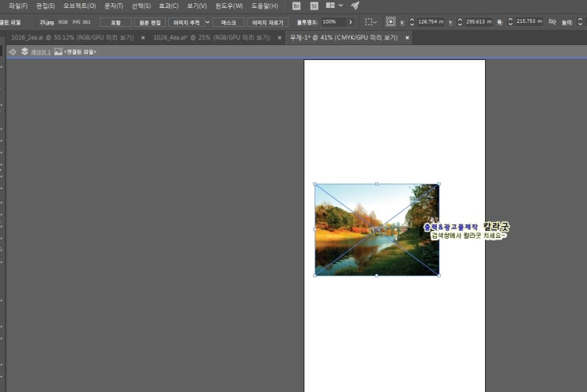This screenshot has height=392, width=587.
Task: Open the 도움말(H) menu
Action: coord(265,6)
